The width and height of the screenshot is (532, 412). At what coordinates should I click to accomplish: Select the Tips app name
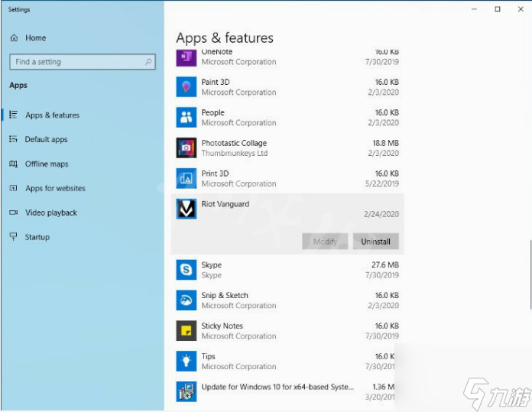209,356
